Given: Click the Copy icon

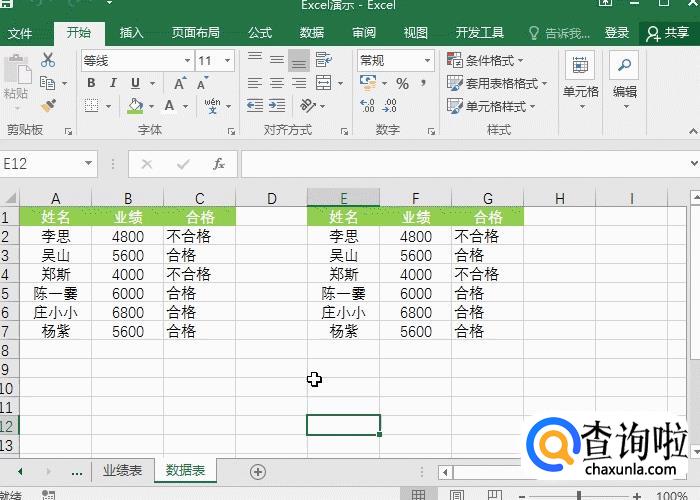Looking at the screenshot, I should pyautogui.click(x=47, y=83).
